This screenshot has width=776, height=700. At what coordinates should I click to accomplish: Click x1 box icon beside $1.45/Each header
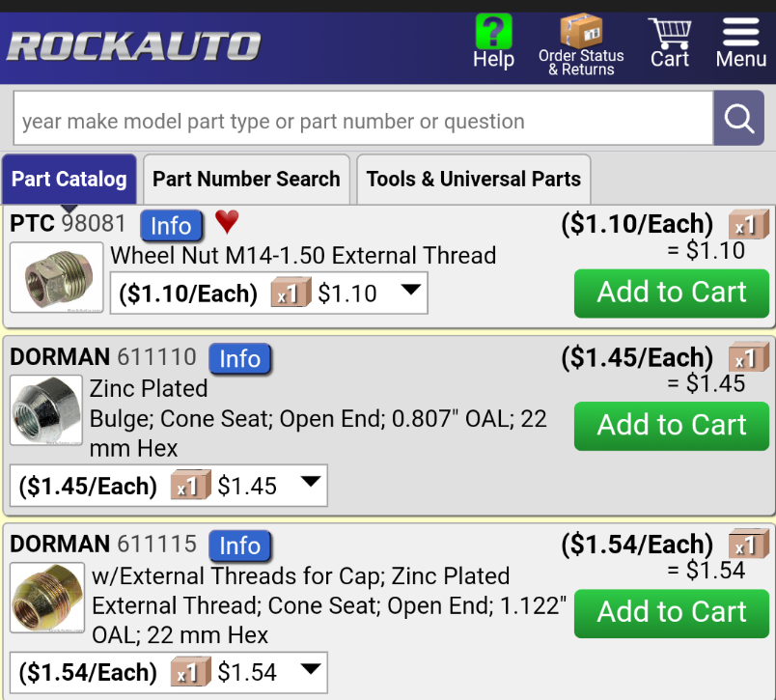point(749,357)
